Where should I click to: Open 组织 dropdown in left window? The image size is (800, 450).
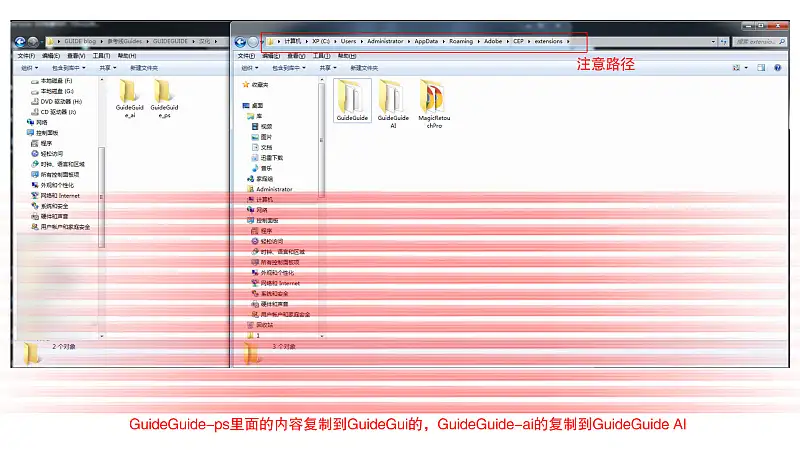pos(29,68)
